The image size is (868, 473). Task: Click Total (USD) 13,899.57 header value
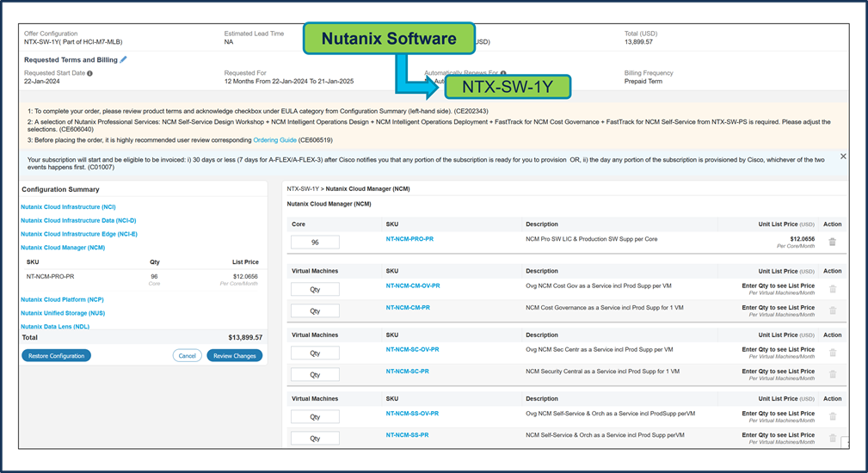639,41
